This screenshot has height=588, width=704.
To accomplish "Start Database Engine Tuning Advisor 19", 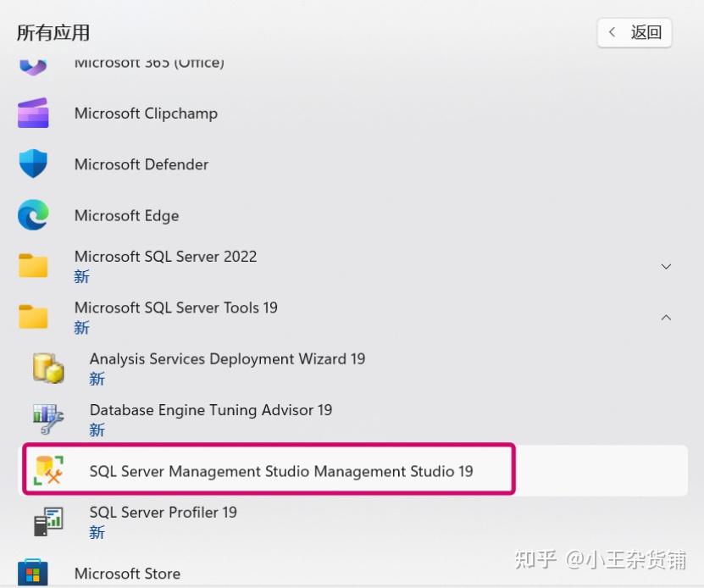I will click(x=210, y=410).
